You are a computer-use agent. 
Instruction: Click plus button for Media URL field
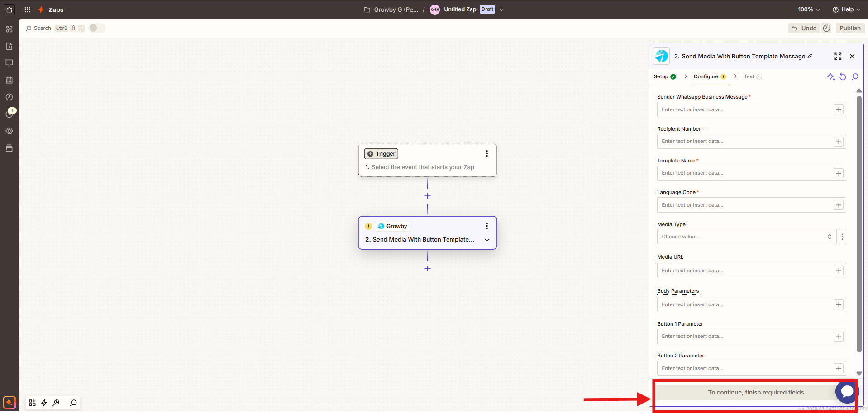pyautogui.click(x=839, y=271)
